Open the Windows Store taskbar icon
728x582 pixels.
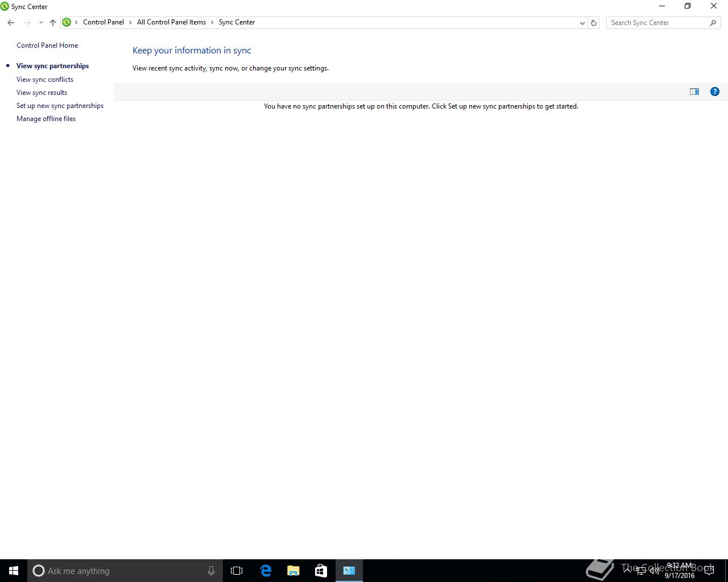click(x=321, y=571)
